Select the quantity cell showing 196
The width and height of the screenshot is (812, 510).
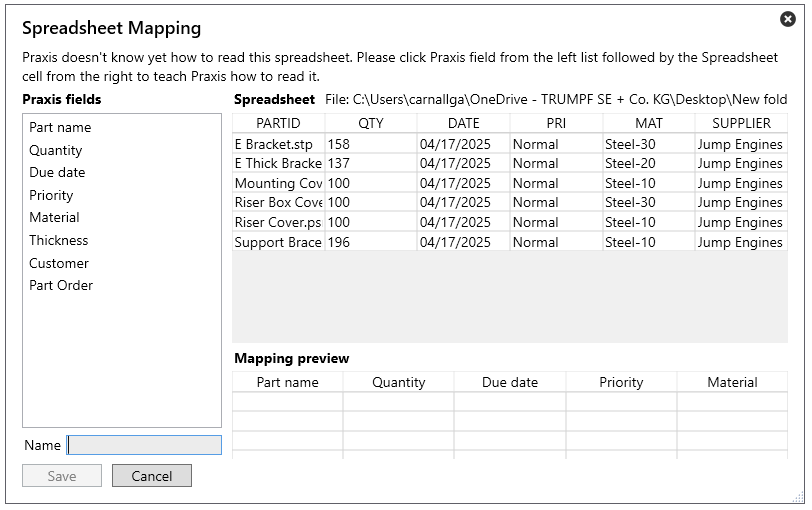pos(371,242)
